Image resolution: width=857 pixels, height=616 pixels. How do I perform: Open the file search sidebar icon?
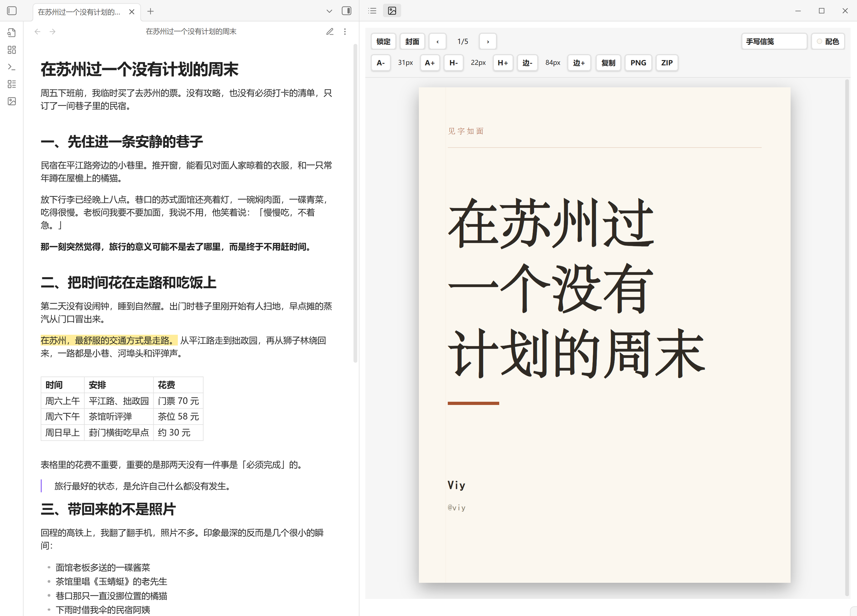click(12, 33)
